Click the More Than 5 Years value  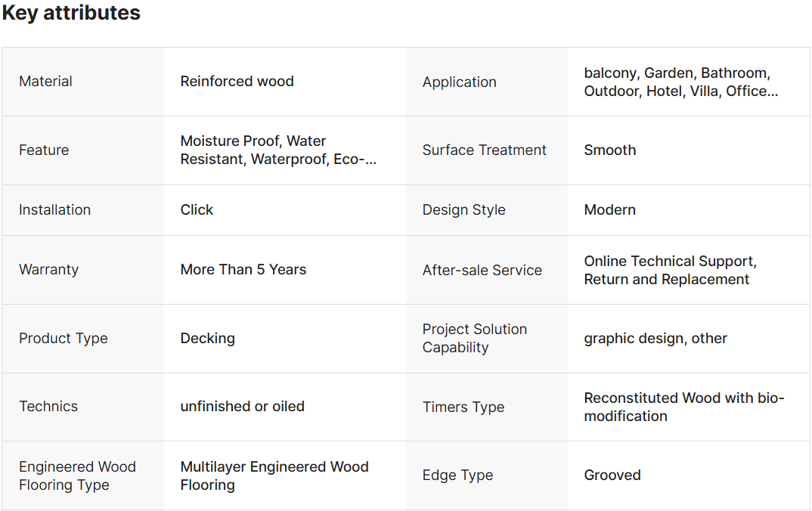pyautogui.click(x=243, y=270)
